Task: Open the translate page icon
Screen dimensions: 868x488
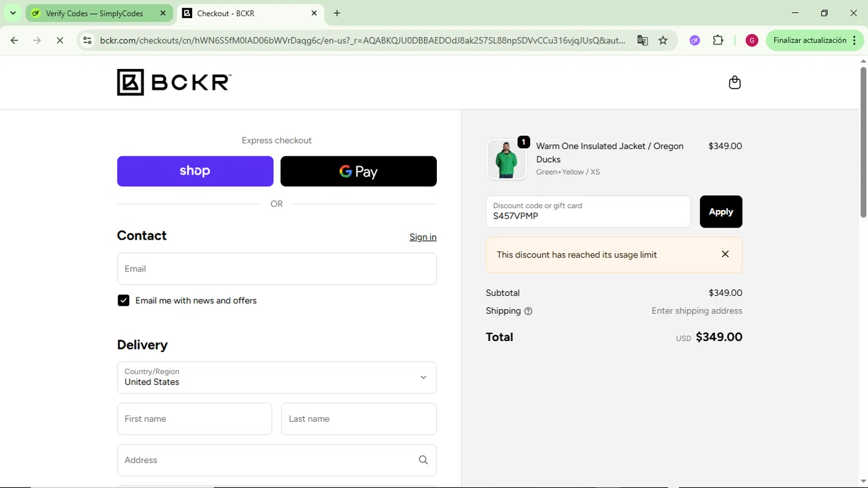Action: click(642, 41)
